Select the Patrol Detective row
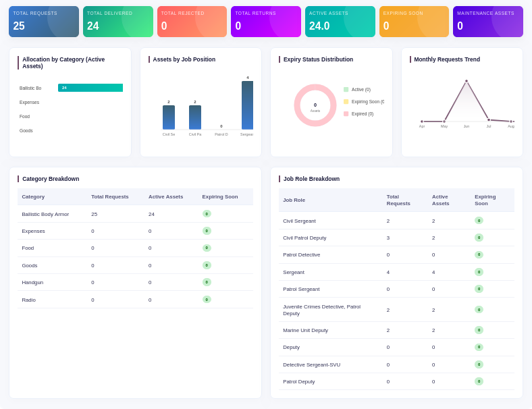Image resolution: width=532 pixels, height=409 pixels. [x=396, y=255]
